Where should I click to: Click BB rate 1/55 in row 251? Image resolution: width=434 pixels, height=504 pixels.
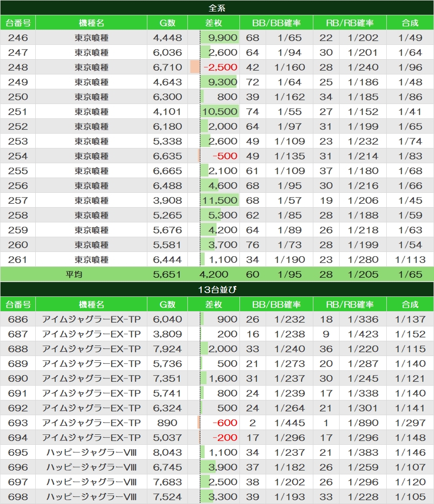[289, 112]
